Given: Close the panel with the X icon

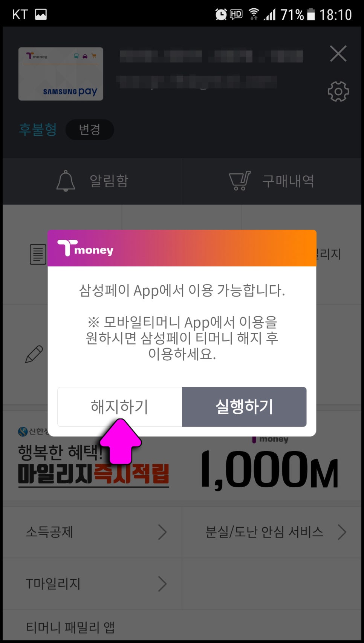Looking at the screenshot, I should tap(338, 54).
